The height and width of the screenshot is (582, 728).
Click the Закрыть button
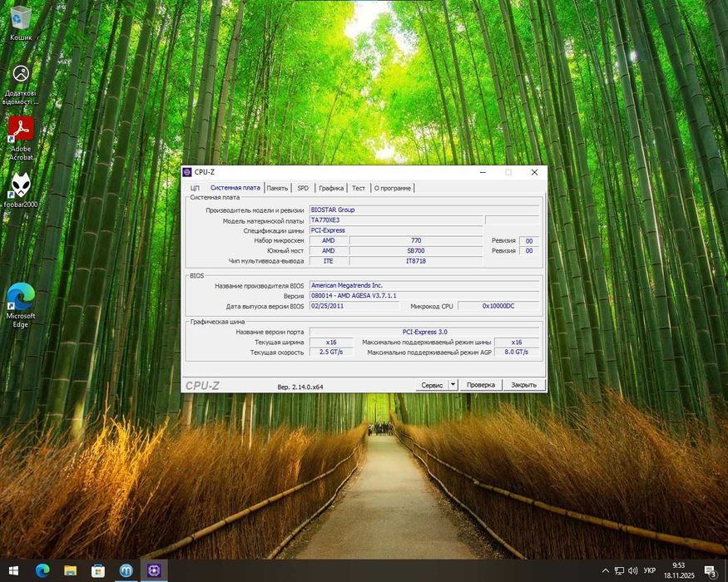pos(523,385)
